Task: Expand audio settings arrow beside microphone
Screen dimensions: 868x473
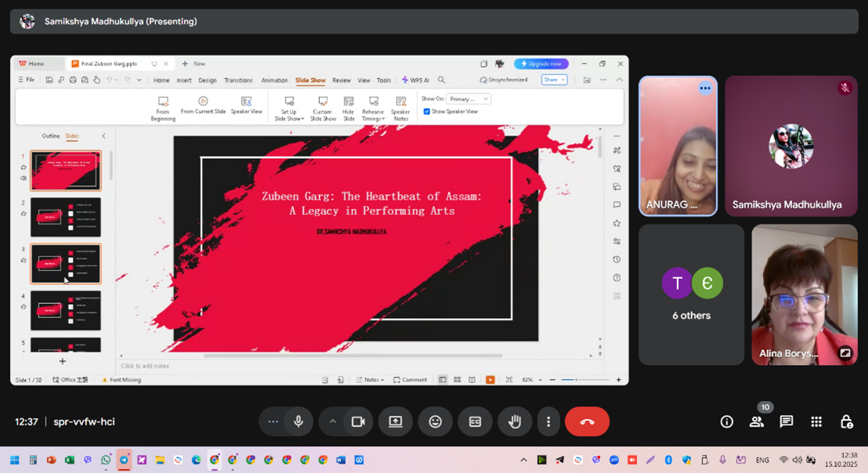Action: (x=332, y=421)
